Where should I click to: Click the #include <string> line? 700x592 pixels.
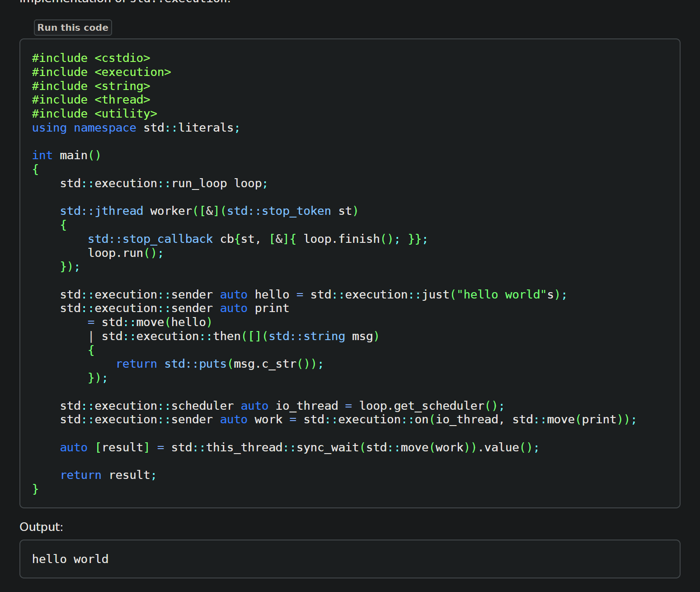pyautogui.click(x=91, y=86)
